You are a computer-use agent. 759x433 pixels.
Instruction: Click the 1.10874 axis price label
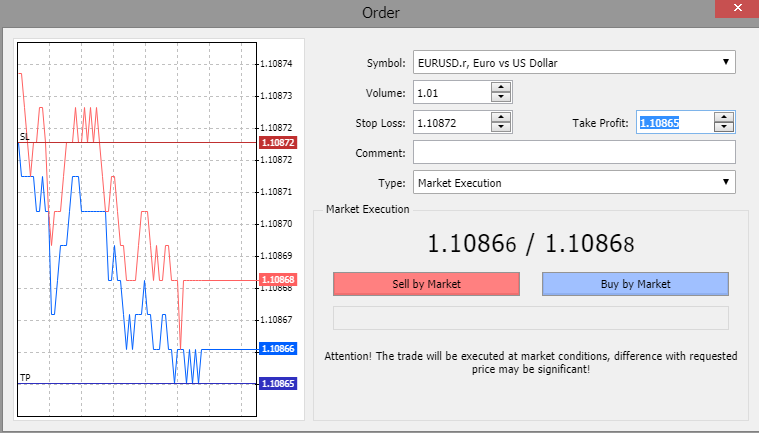click(x=276, y=63)
